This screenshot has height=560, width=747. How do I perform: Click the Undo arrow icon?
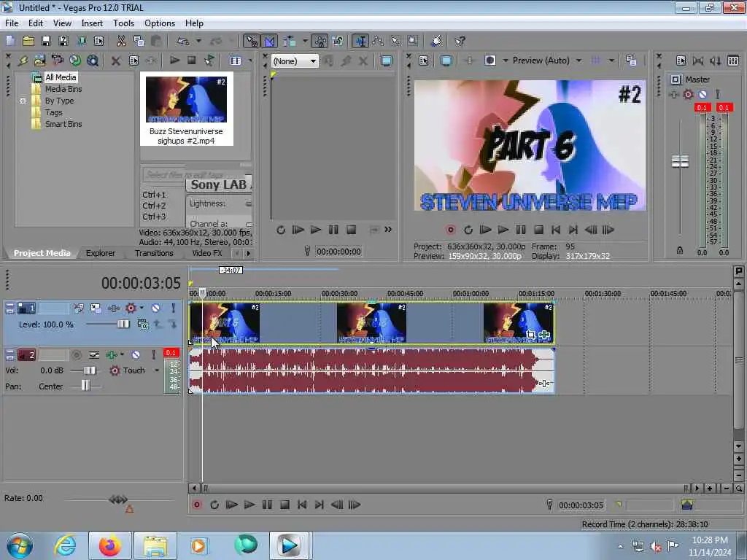point(183,41)
